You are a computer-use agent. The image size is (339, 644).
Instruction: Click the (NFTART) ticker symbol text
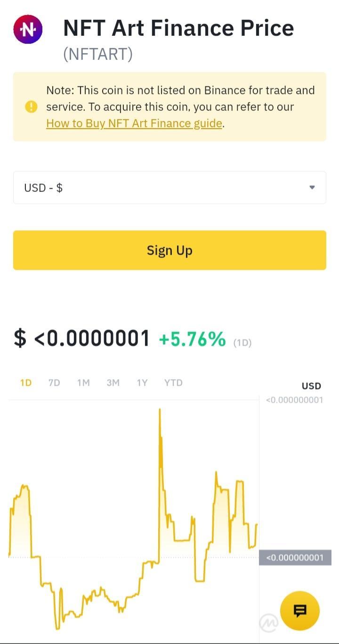(x=98, y=54)
